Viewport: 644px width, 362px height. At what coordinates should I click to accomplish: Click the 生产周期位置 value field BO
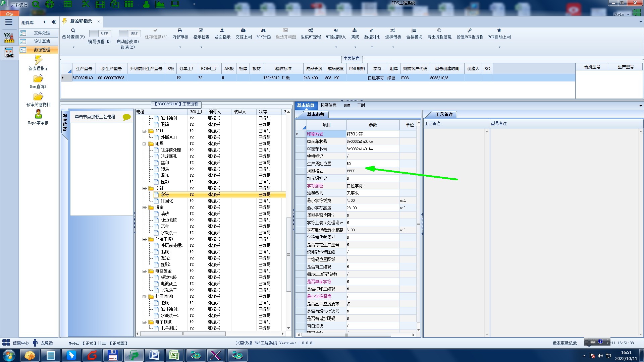[x=373, y=164]
